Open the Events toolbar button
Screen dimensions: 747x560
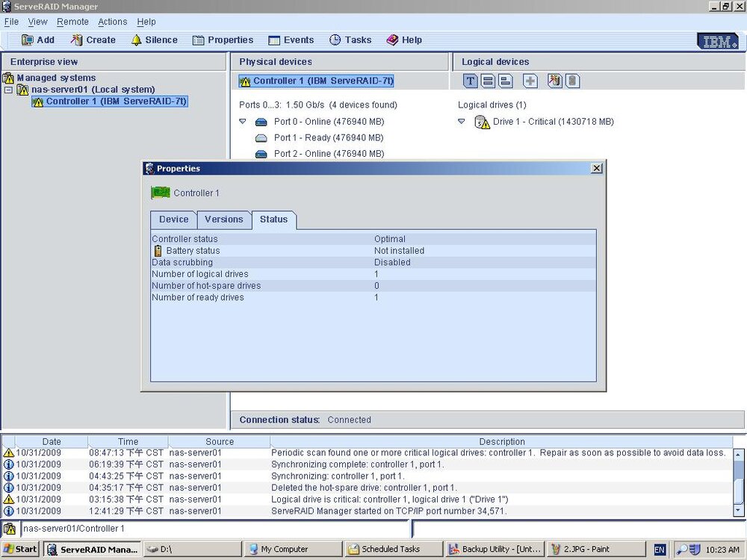coord(291,40)
